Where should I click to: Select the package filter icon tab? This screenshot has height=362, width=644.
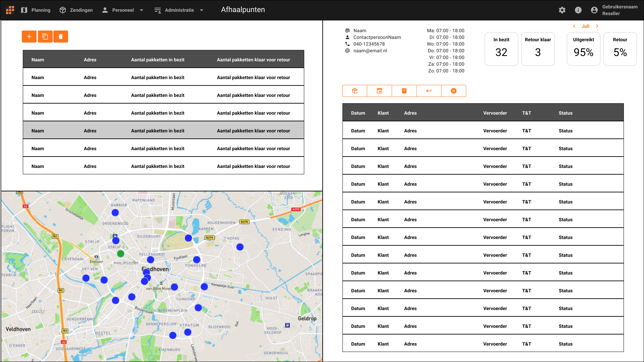click(355, 91)
